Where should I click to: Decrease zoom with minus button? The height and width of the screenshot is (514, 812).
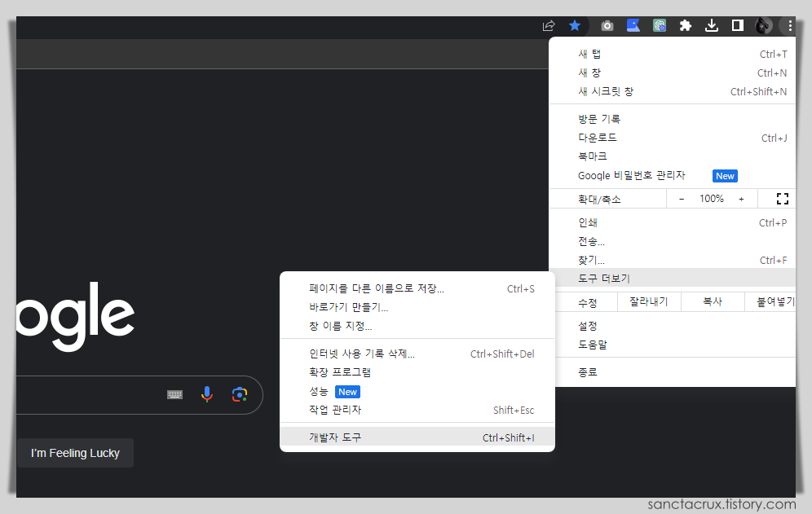coord(682,199)
